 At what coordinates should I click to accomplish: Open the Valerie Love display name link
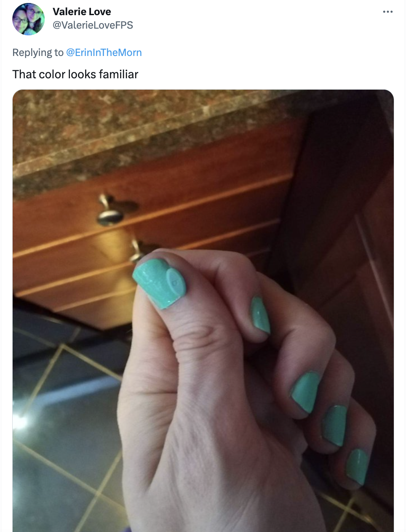pos(82,12)
